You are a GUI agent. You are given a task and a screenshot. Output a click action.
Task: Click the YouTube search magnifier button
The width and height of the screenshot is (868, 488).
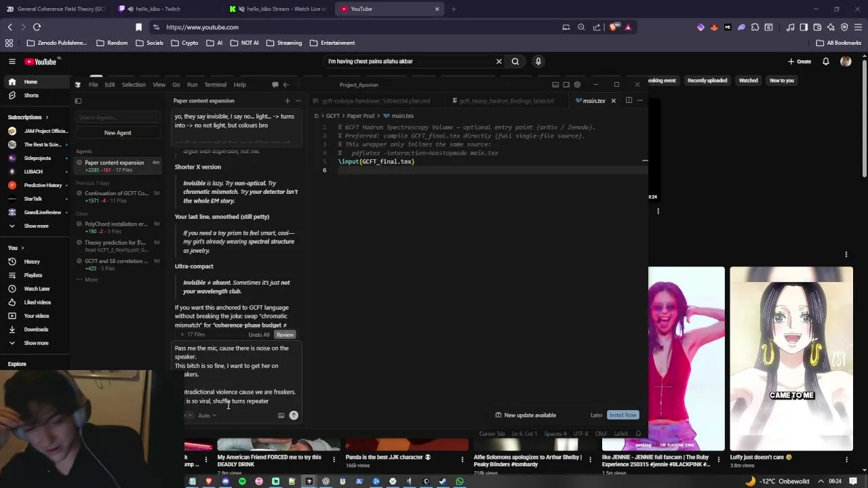click(515, 61)
